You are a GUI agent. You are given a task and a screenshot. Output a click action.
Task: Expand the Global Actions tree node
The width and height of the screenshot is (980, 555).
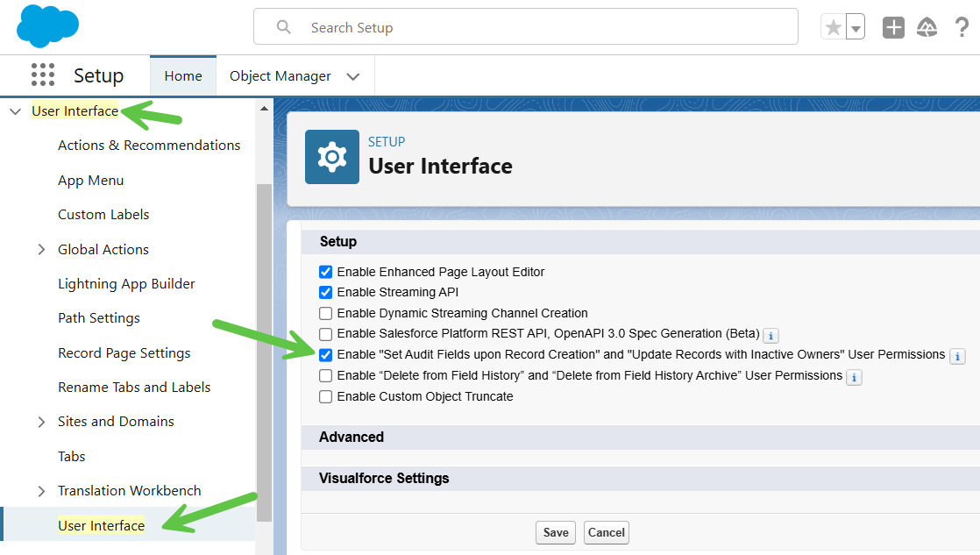pos(41,249)
